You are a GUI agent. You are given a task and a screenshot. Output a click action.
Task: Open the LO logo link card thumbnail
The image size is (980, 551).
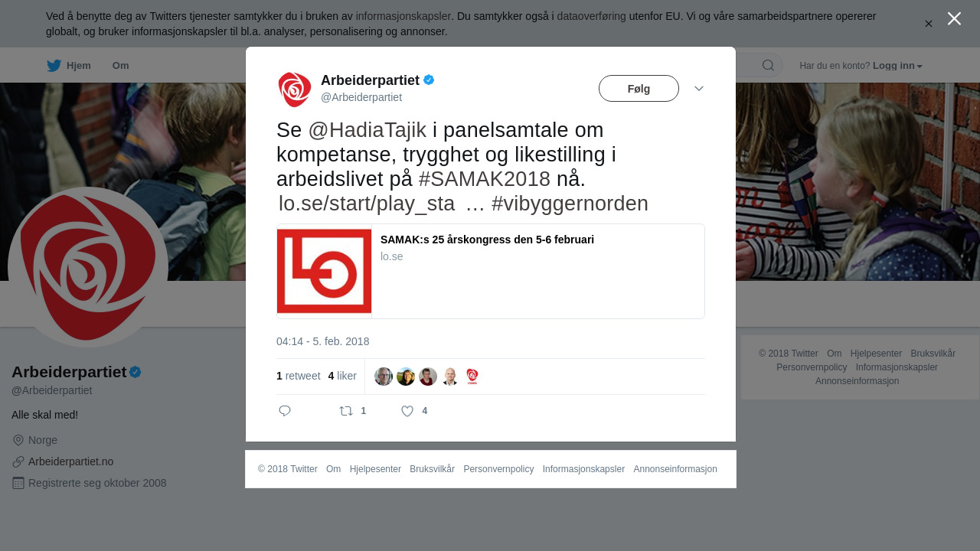[324, 271]
